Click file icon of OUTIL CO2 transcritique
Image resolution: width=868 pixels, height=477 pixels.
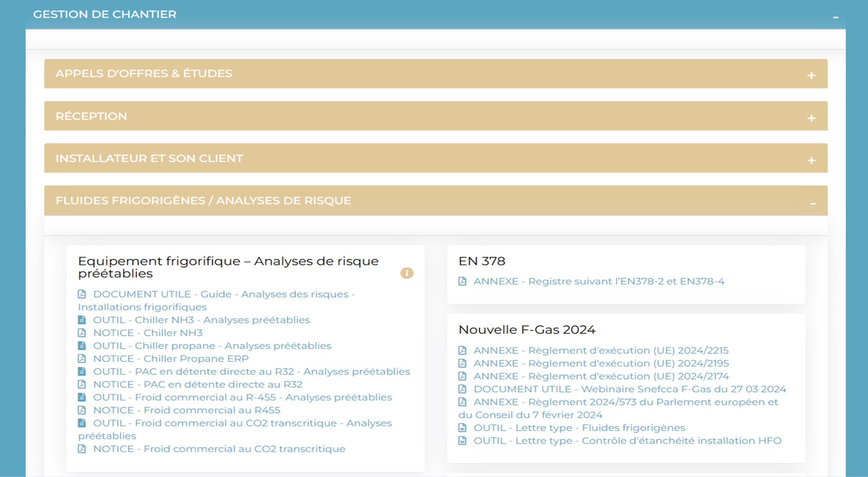[82, 423]
